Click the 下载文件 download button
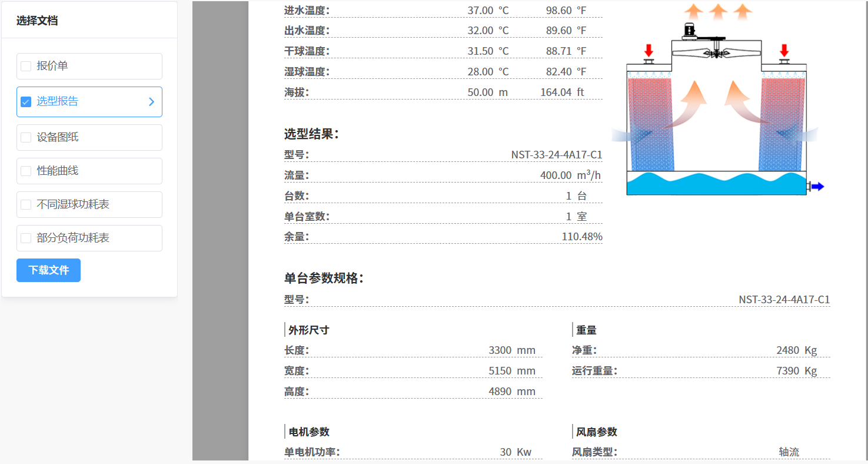Viewport: 868px width, 464px height. 48,270
